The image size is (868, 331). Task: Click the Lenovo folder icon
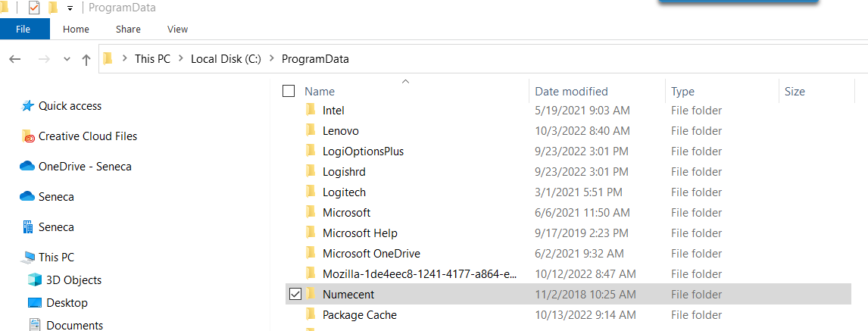click(x=311, y=130)
